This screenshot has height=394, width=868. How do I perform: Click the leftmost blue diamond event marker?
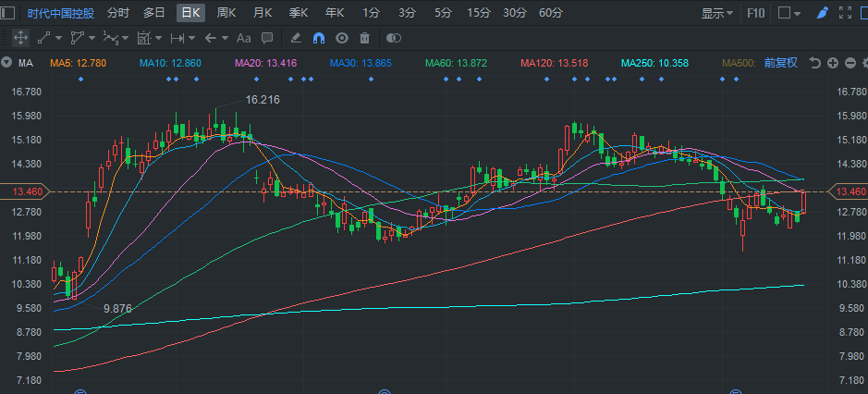coord(80,80)
